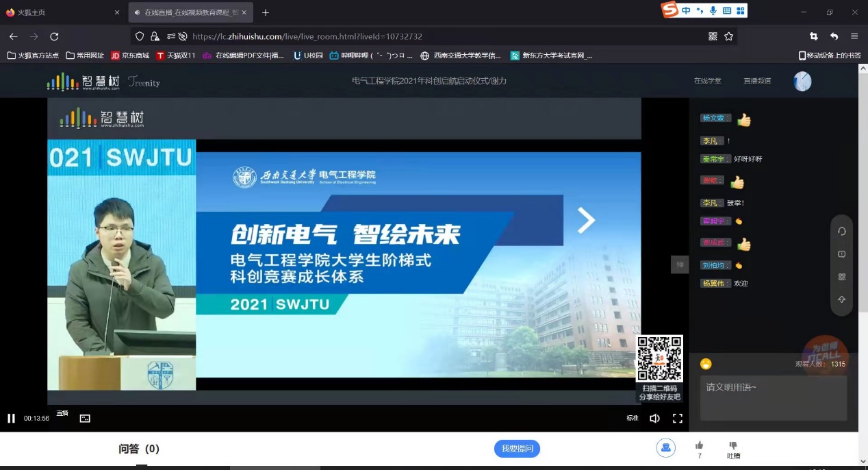Open the 在线学堂 link
This screenshot has width=868, height=470.
pyautogui.click(x=707, y=81)
